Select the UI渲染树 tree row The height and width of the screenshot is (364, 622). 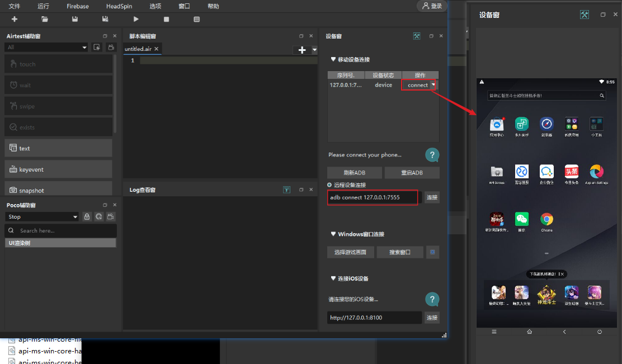[x=60, y=243]
